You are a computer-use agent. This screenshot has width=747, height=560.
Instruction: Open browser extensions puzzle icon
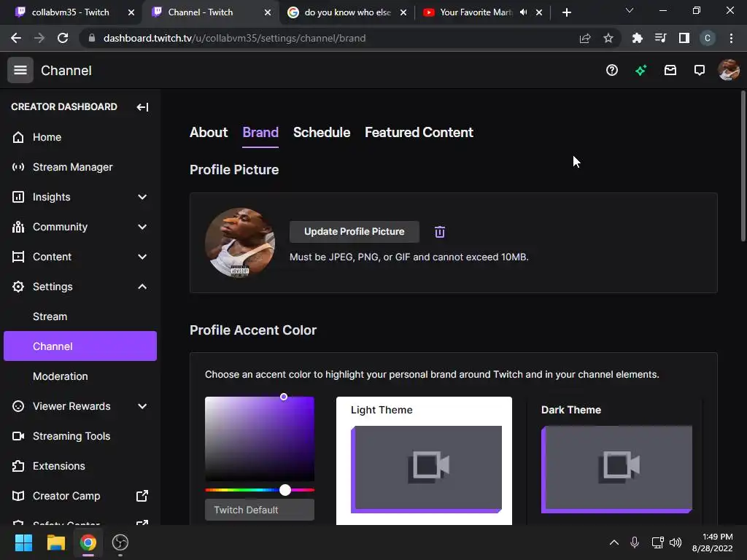637,38
